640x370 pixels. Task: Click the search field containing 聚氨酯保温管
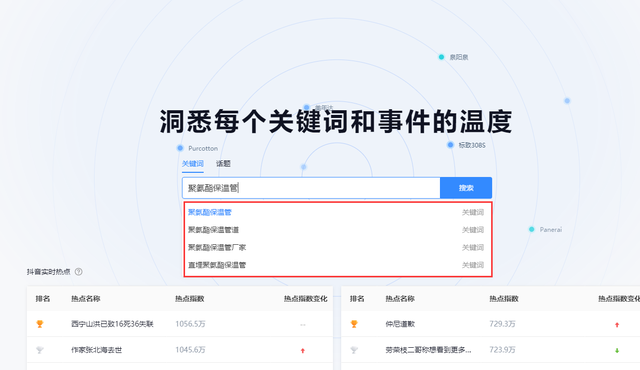tap(311, 188)
